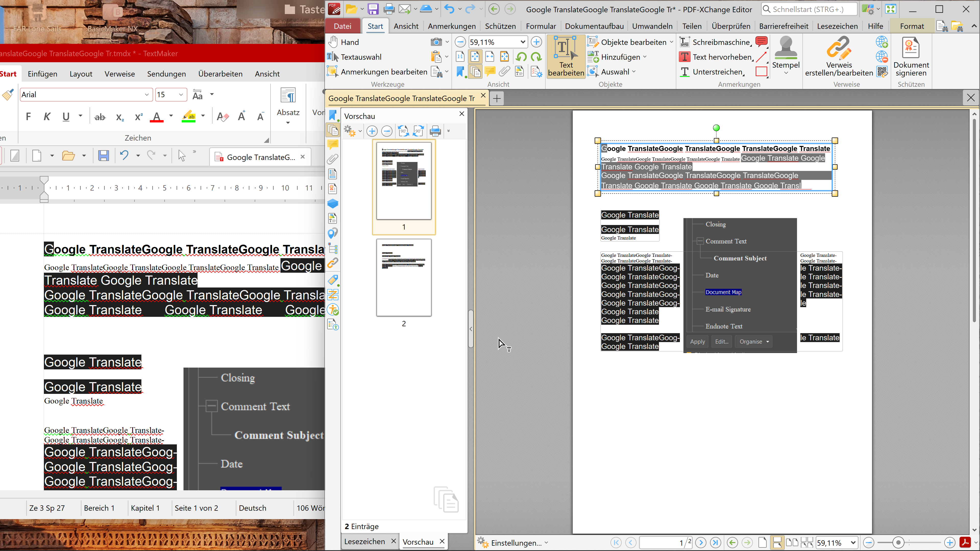Screen dimensions: 980x551
Task: Print the PDF from the quick-access toolbar
Action: click(389, 9)
